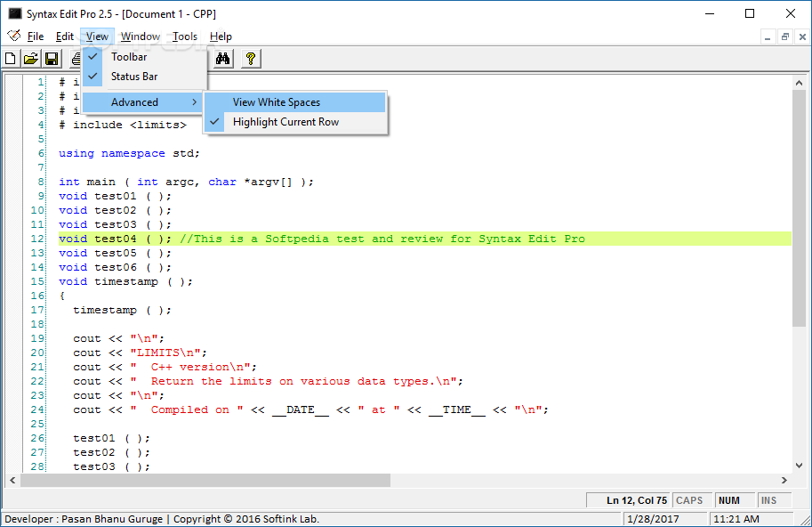Screen dimensions: 812x527
Task: Close the inner Document 1 window
Action: tap(802, 36)
